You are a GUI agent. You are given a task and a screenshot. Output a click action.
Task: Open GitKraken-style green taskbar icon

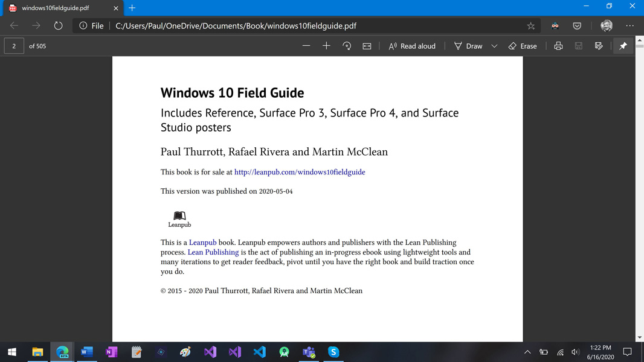click(284, 352)
